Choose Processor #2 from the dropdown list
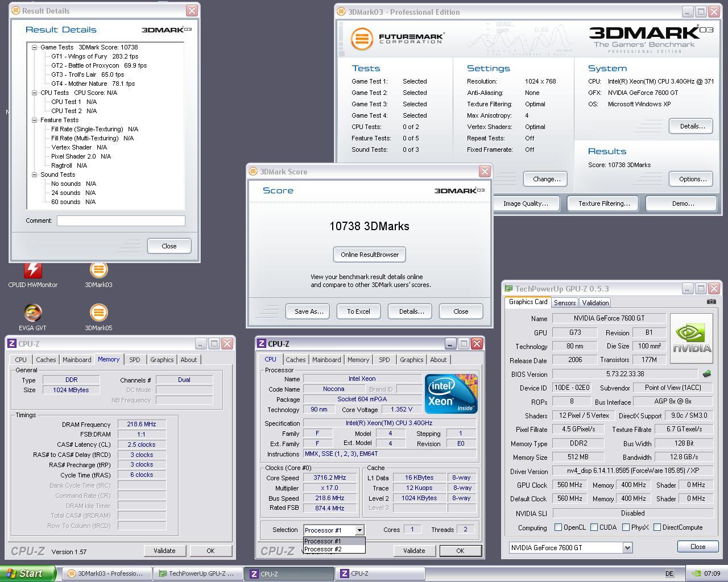 click(x=334, y=549)
